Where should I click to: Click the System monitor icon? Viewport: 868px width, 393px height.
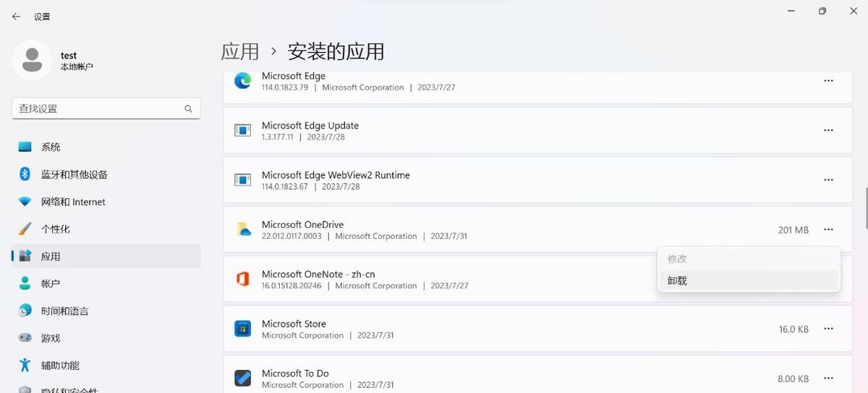coord(25,147)
